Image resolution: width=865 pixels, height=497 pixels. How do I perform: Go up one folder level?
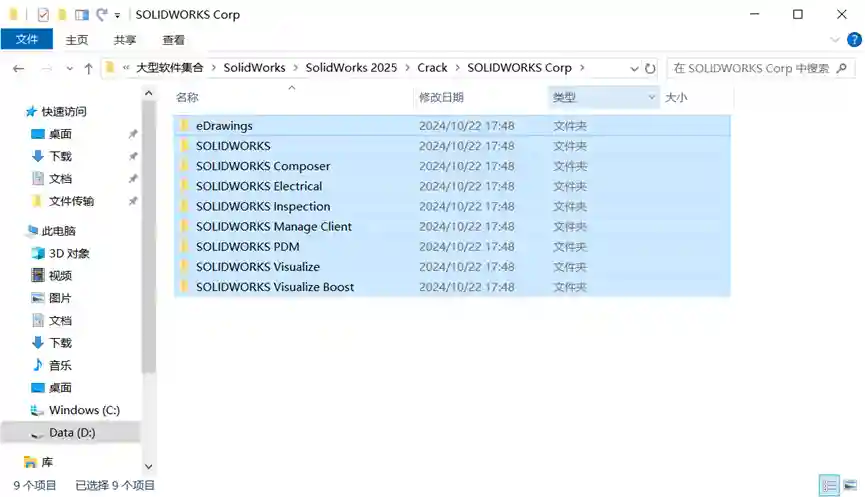(x=88, y=68)
